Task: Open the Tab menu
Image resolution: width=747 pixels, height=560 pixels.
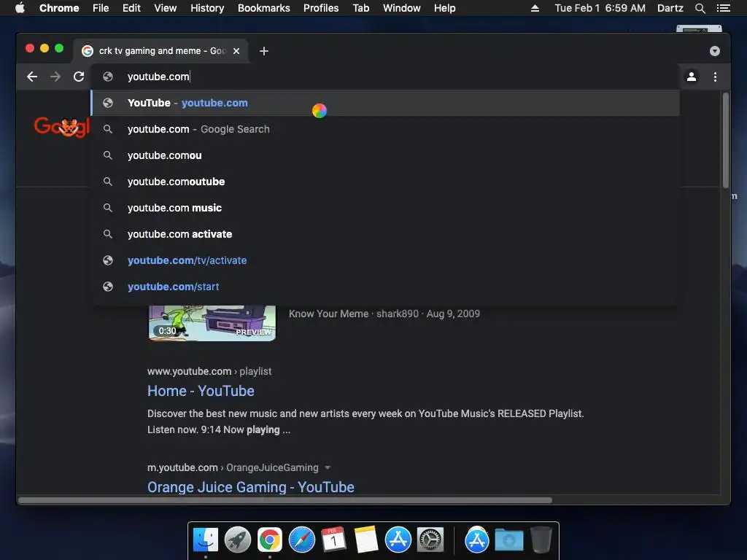Action: tap(360, 8)
